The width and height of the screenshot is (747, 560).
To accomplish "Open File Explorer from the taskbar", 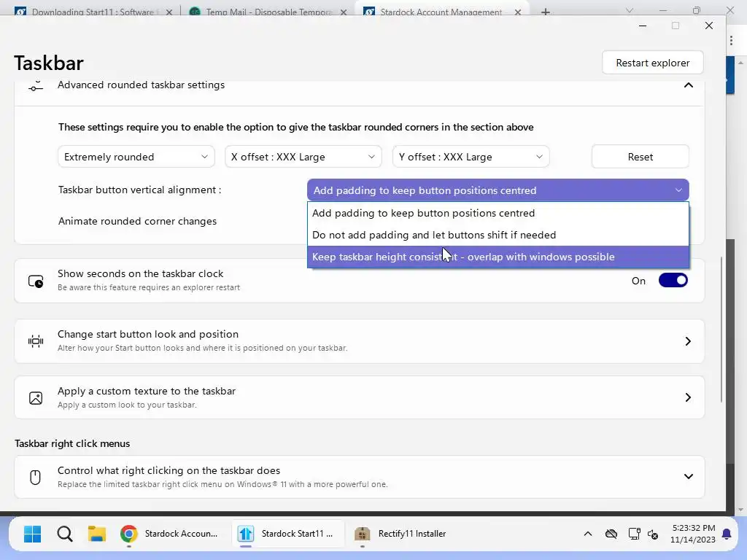I will tap(97, 534).
